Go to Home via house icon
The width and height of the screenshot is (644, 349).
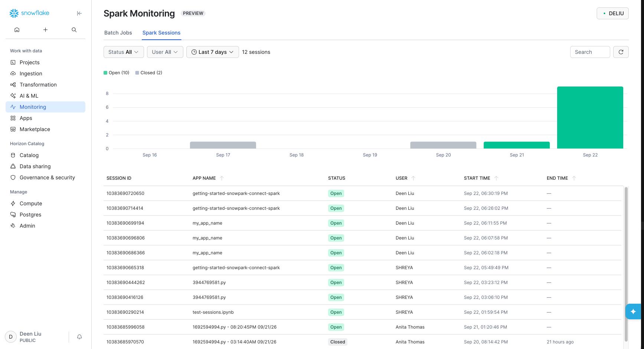(x=17, y=30)
